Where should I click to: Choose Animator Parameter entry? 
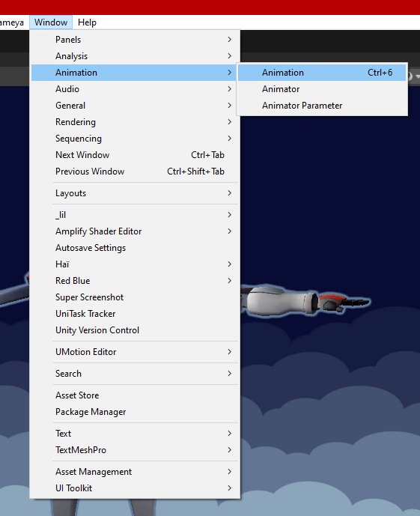[x=322, y=106]
